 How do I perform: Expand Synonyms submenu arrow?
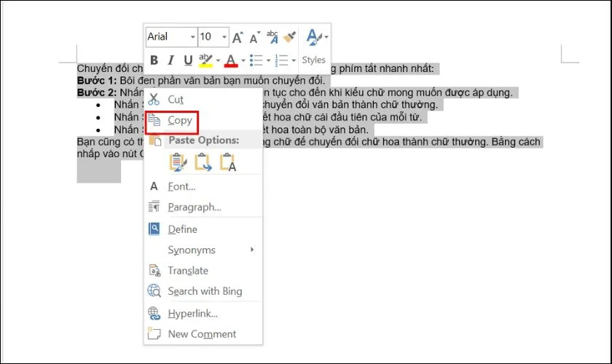[252, 249]
